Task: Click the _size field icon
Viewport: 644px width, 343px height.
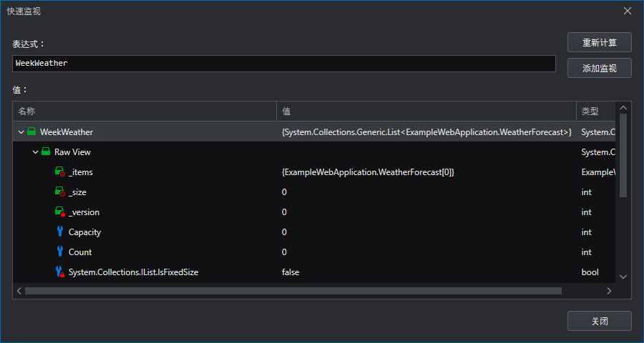Action: (60, 192)
